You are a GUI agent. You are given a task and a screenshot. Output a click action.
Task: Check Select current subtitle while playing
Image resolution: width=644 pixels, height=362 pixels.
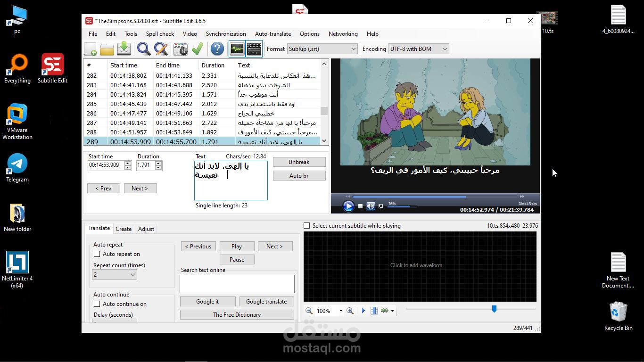(307, 226)
